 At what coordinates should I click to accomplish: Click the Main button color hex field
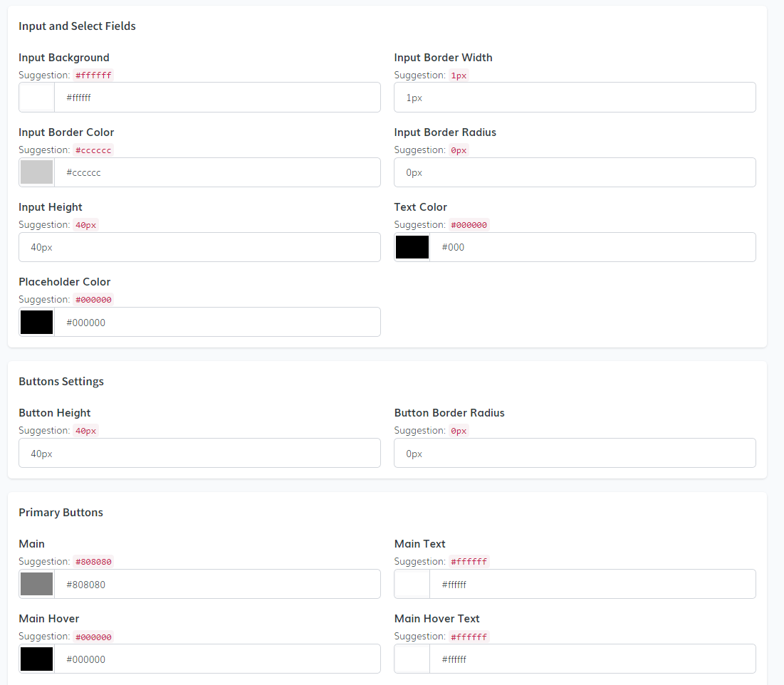(217, 584)
